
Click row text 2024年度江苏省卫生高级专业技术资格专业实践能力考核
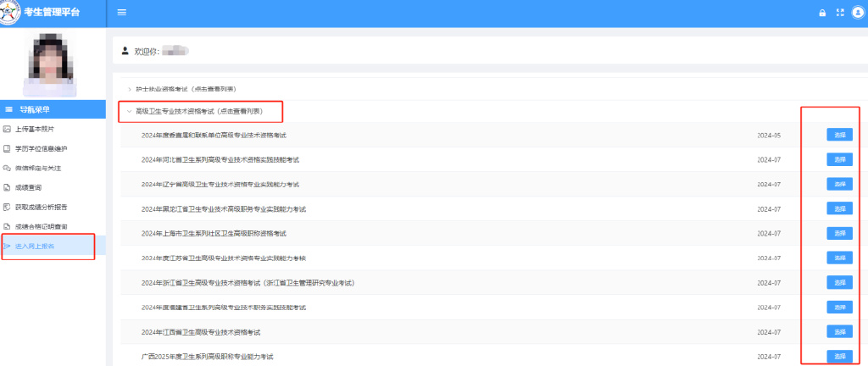[x=224, y=258]
